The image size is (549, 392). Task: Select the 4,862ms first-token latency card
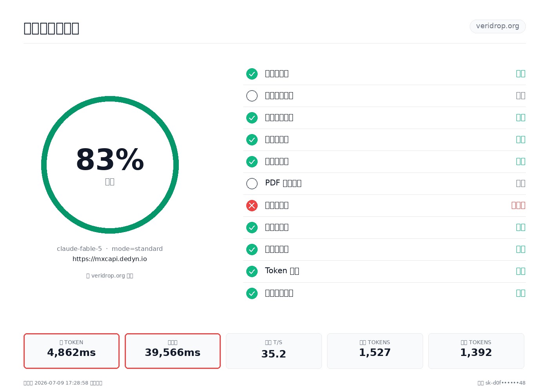[71, 351]
